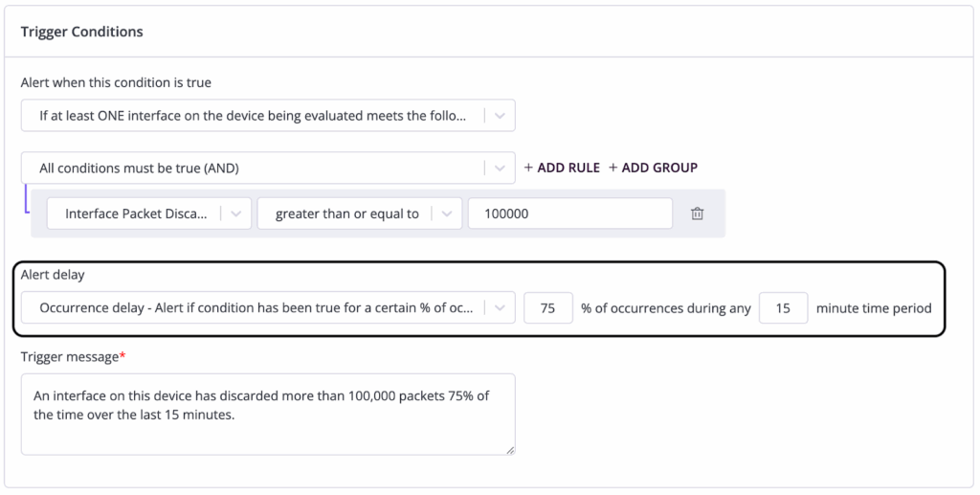Click the Alert delay label
The image size is (980, 495).
(53, 275)
